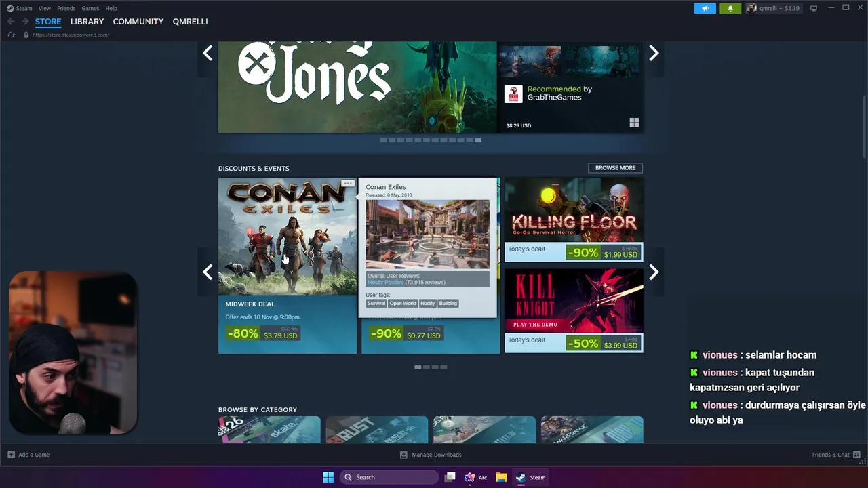Open File Explorer from taskbar
This screenshot has height=488, width=868.
point(501,477)
